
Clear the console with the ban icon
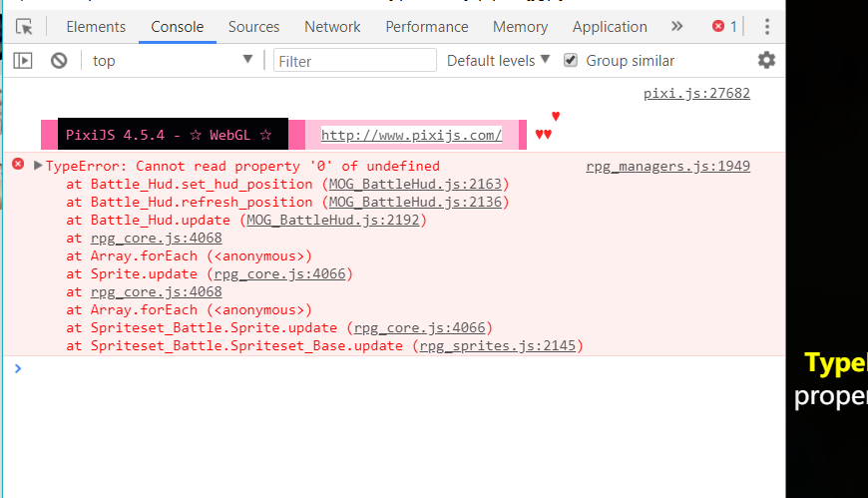click(x=59, y=61)
